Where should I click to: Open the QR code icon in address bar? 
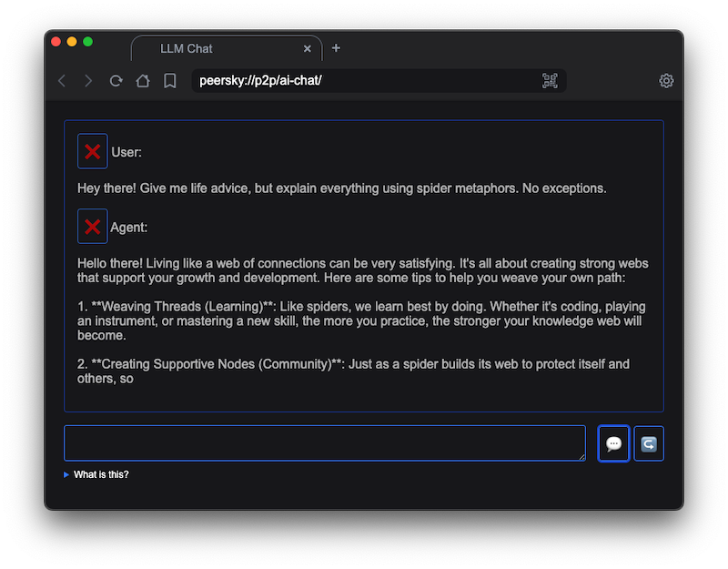click(550, 81)
